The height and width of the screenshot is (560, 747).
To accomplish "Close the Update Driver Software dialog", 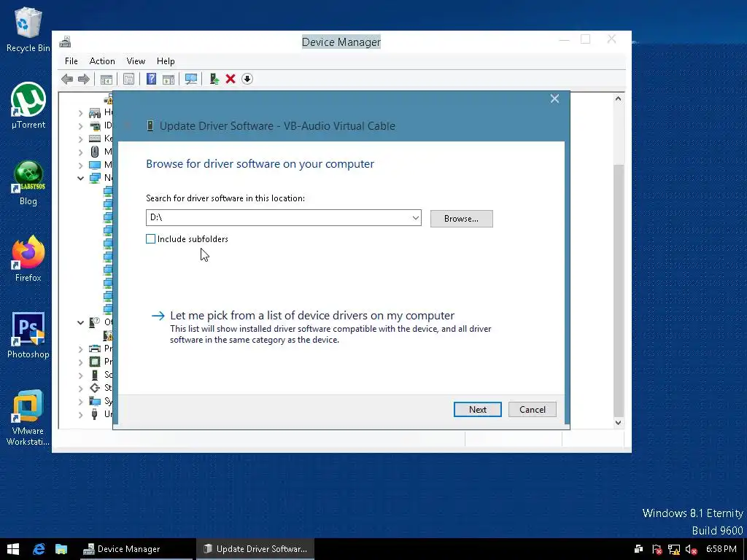I will tap(554, 98).
